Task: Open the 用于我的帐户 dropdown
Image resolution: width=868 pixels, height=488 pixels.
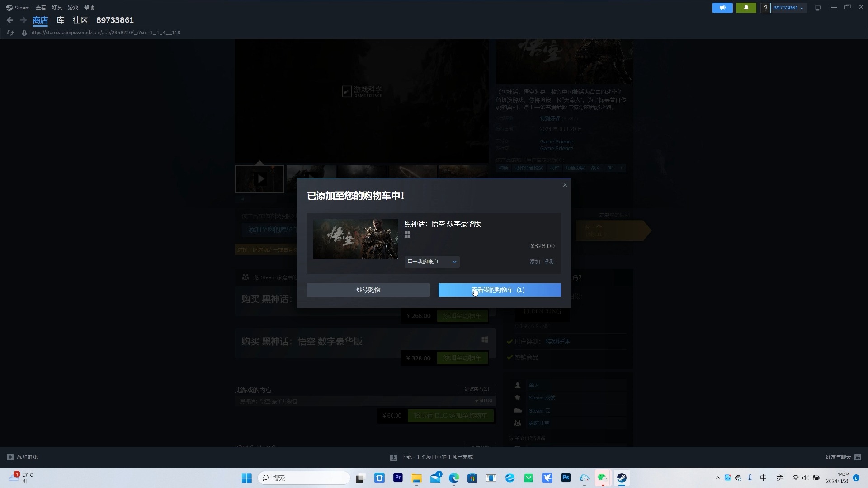Action: pyautogui.click(x=432, y=262)
